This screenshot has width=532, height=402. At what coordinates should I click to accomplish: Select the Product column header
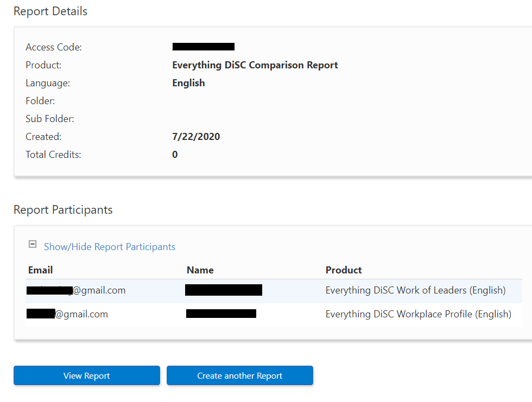tap(344, 270)
